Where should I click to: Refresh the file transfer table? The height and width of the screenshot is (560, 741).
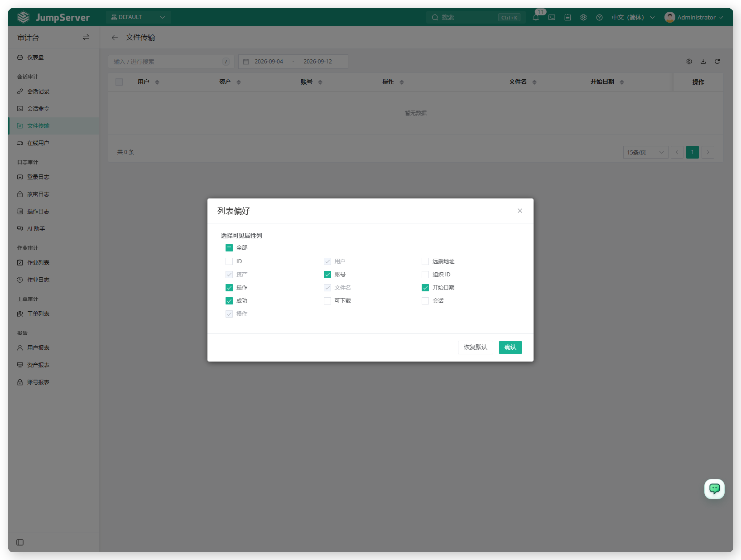pyautogui.click(x=717, y=62)
